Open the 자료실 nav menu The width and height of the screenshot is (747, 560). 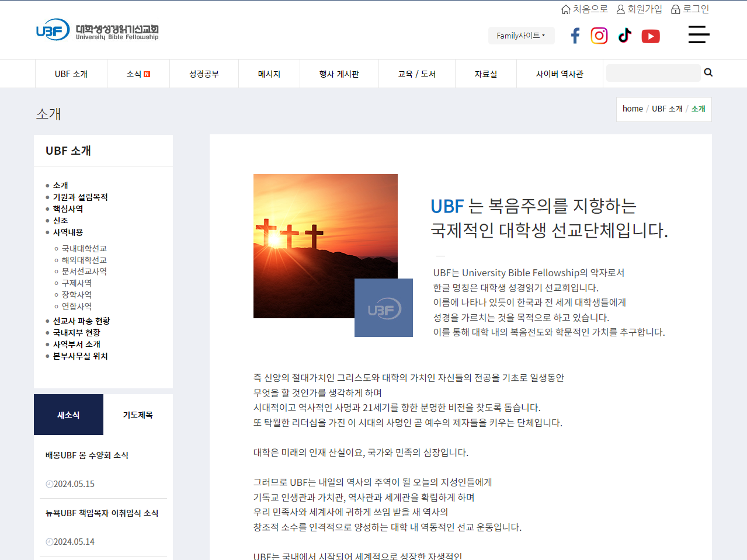pos(486,74)
